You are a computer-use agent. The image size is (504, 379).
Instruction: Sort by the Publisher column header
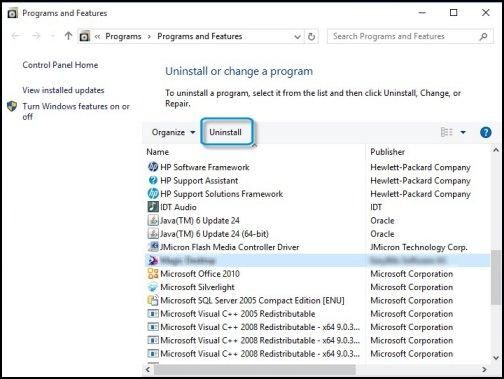click(x=387, y=152)
